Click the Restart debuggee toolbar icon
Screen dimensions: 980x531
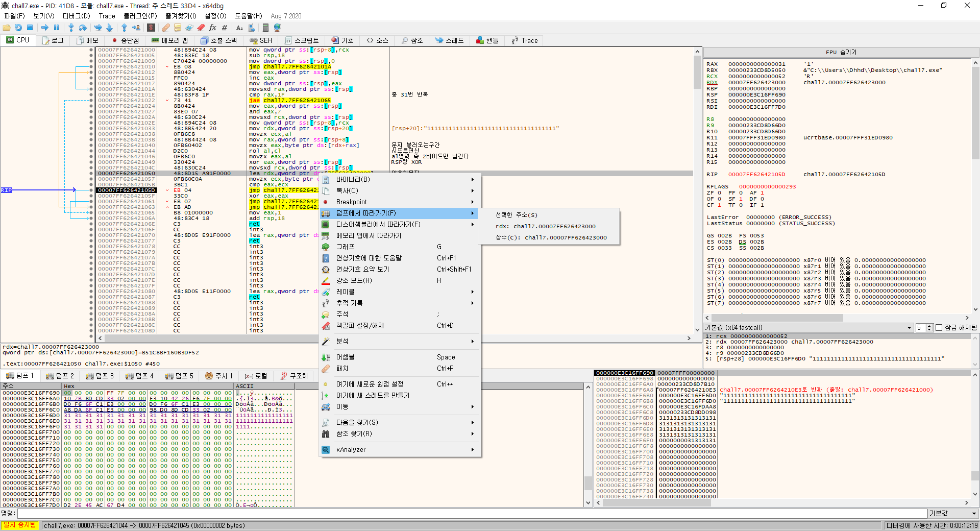click(x=18, y=28)
